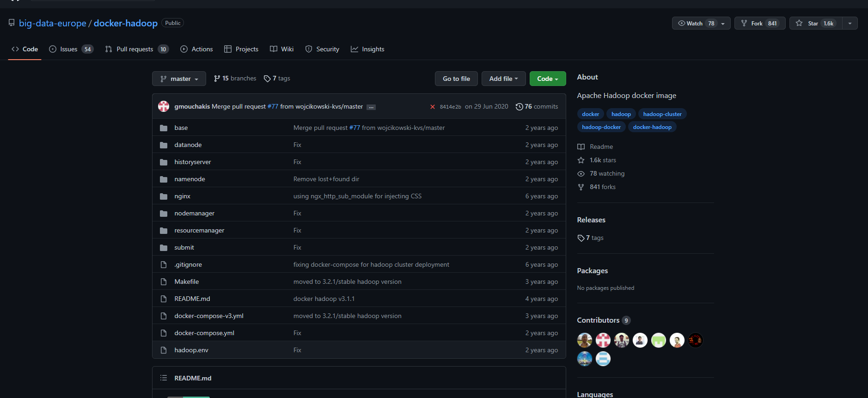Screen dimensions: 868x398
Task: Star the docker-hadoop repository
Action: click(816, 23)
